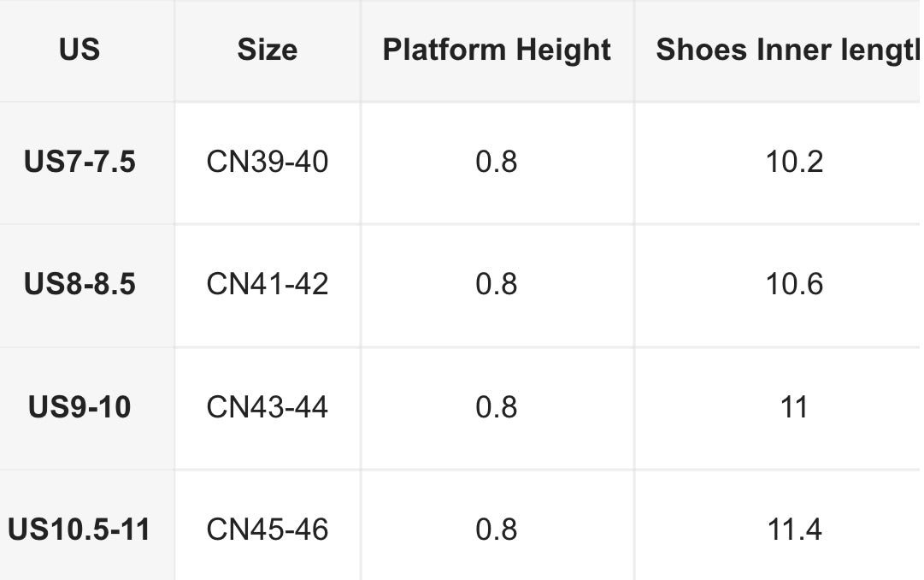Click the US column header
The height and width of the screenshot is (580, 924).
pos(79,50)
